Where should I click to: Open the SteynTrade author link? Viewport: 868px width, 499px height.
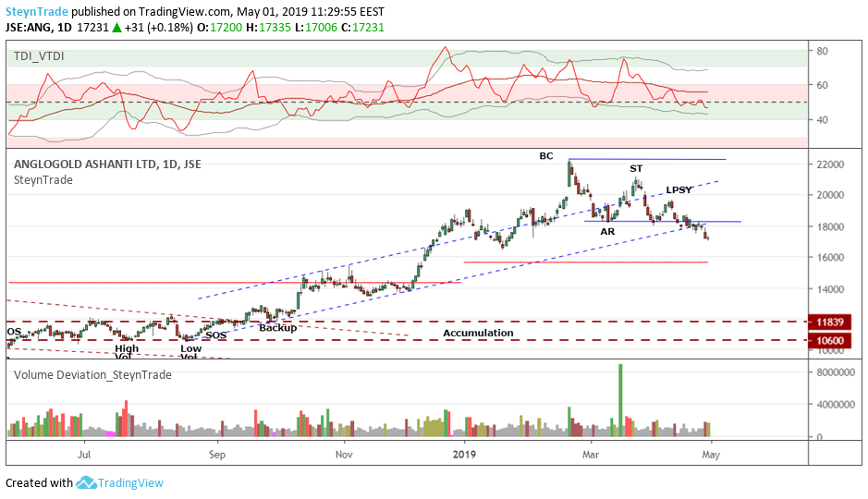click(x=37, y=12)
